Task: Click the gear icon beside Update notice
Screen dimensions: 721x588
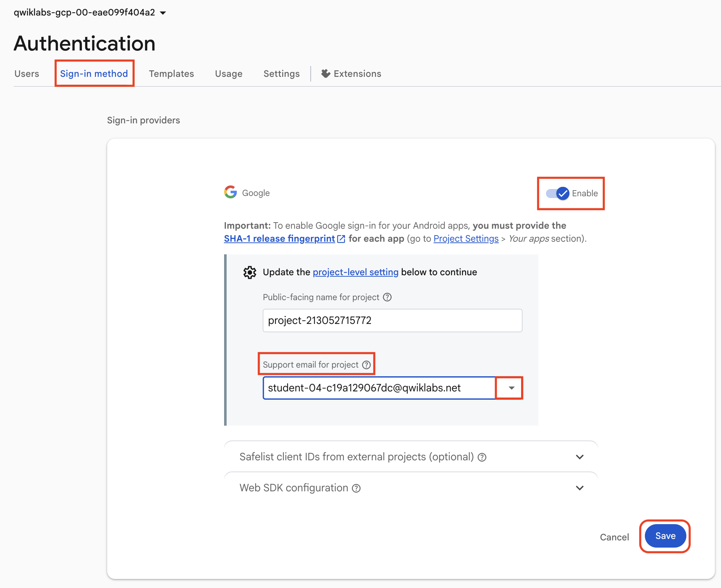Action: pyautogui.click(x=250, y=272)
